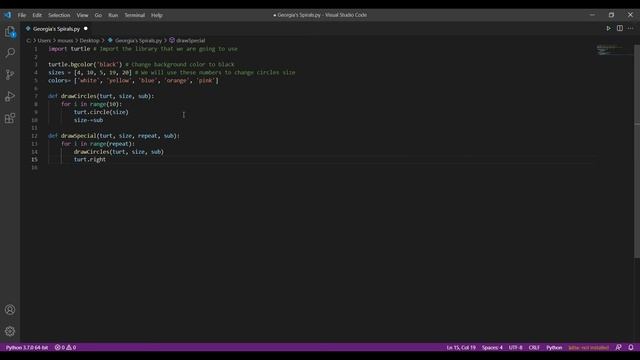Viewport: 640px width, 360px height.
Task: Change CRLF end of line sequence
Action: coord(534,347)
